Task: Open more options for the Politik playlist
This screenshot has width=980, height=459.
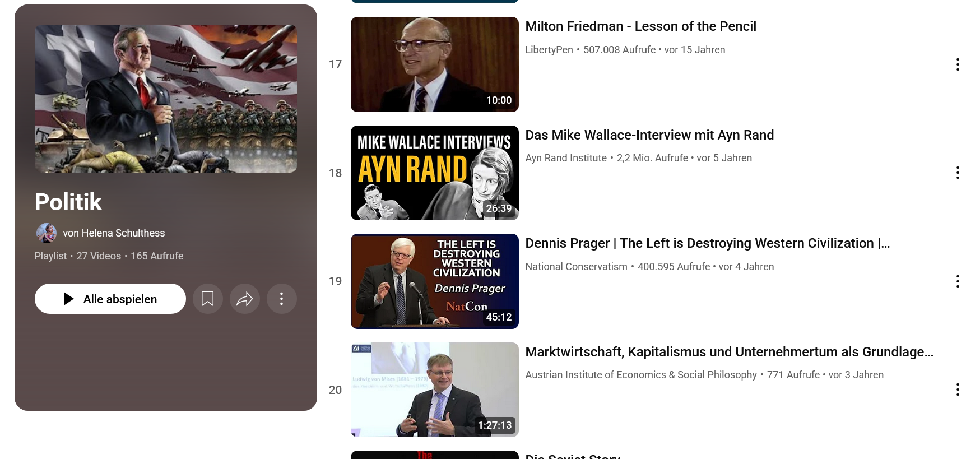Action: [281, 299]
